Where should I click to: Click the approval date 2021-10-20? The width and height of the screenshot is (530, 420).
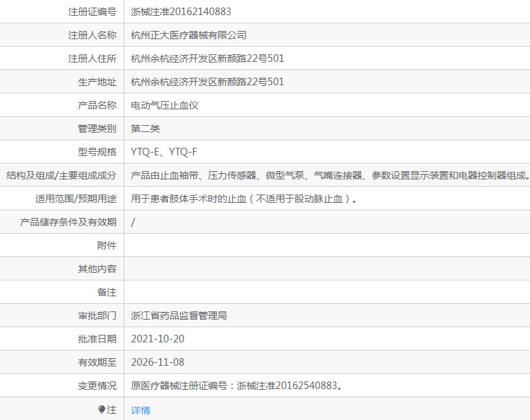[x=157, y=339]
